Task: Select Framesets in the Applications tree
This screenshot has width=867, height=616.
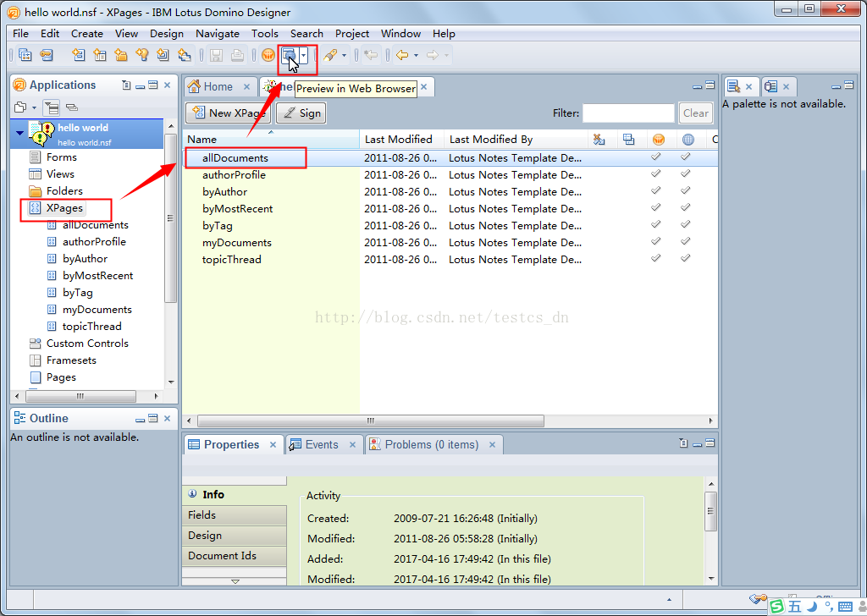Action: click(71, 360)
